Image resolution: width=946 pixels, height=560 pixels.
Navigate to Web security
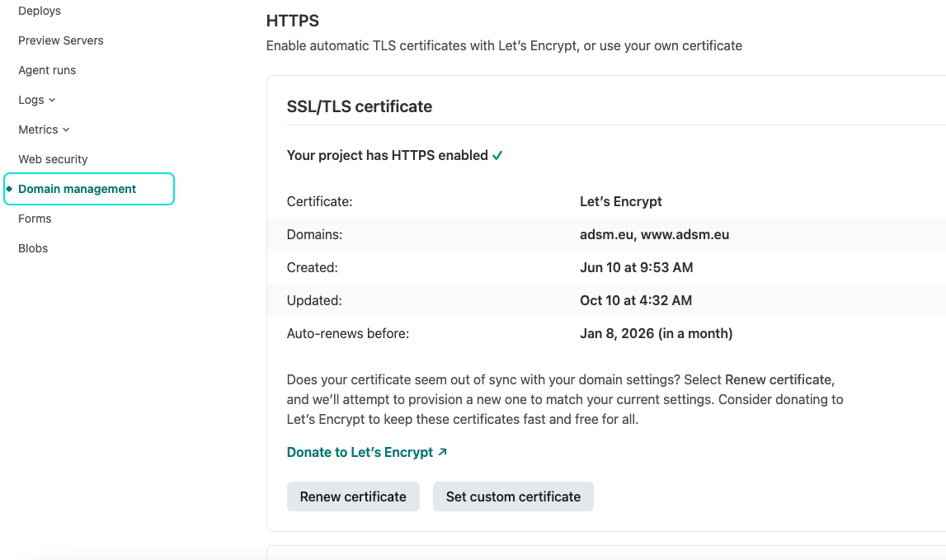(x=53, y=159)
